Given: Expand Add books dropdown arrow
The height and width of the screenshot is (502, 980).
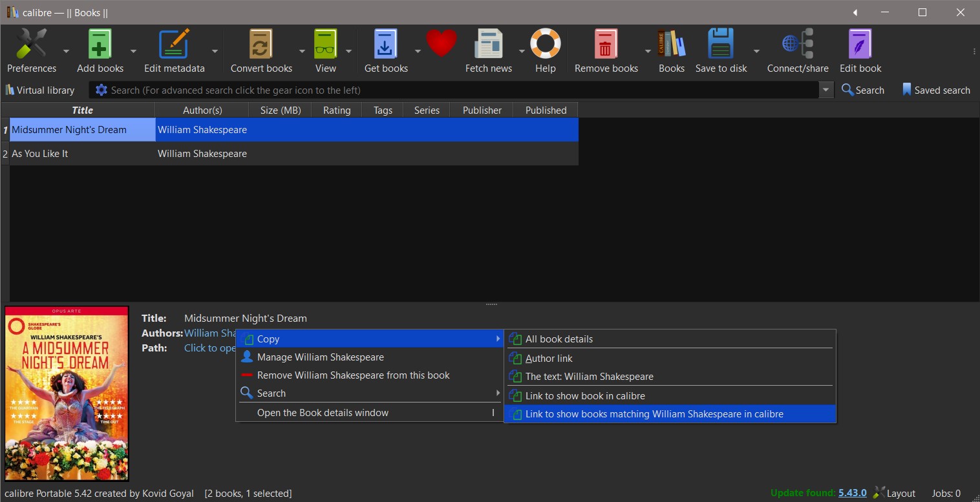Looking at the screenshot, I should [133, 51].
